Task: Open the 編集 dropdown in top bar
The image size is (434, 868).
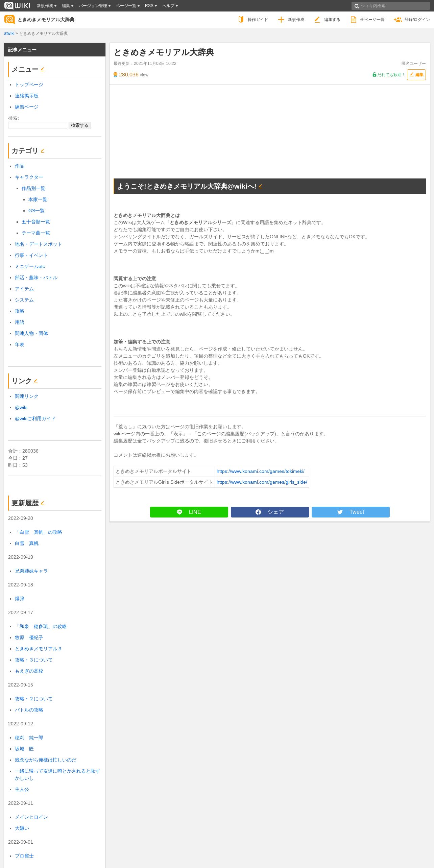Action: coord(68,6)
